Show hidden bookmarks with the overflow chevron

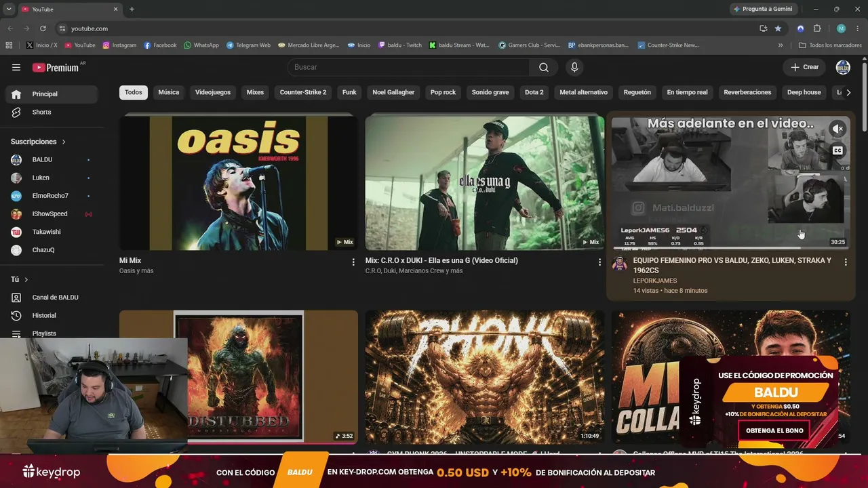coord(781,45)
